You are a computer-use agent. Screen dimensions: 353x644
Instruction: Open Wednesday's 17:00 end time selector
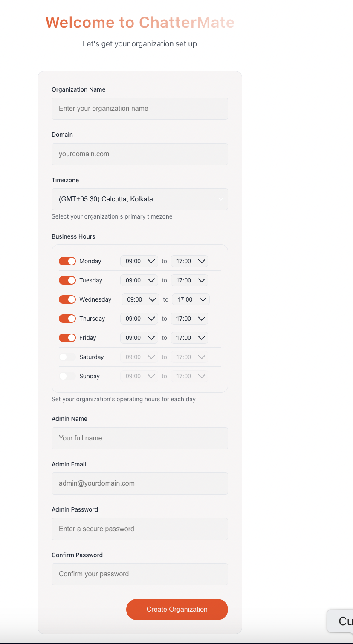(x=191, y=299)
